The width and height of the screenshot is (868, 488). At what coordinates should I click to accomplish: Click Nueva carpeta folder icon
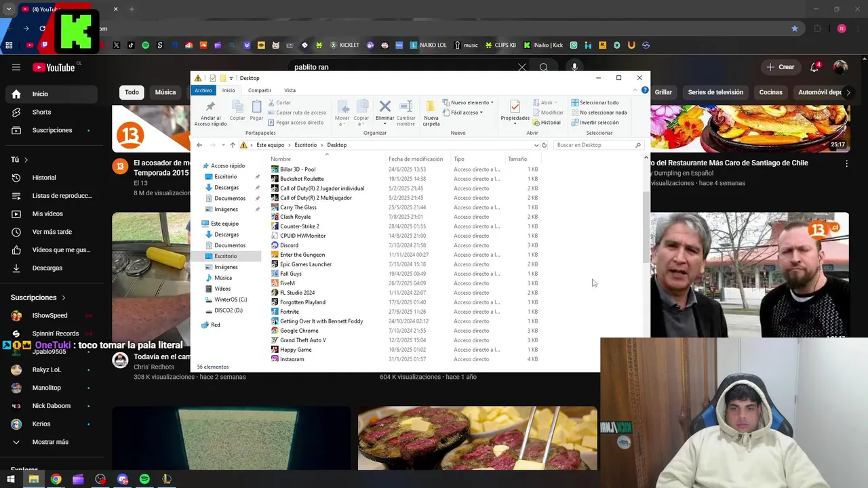(431, 107)
